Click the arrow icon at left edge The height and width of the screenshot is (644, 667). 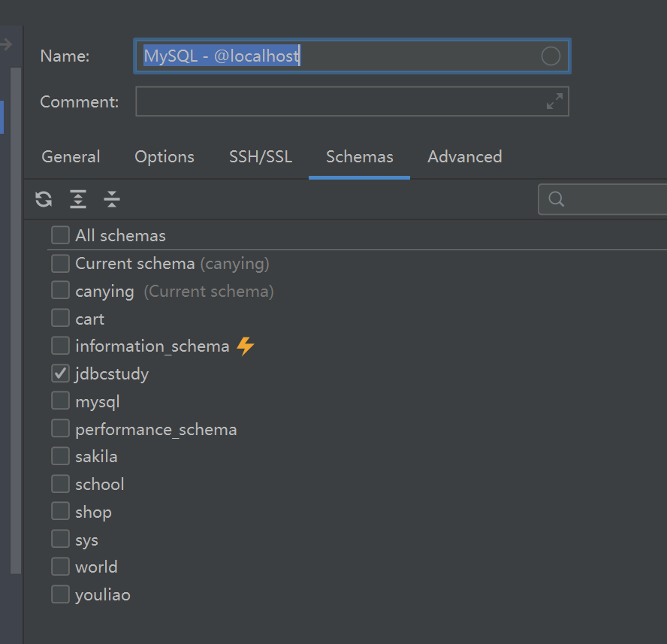click(x=6, y=44)
